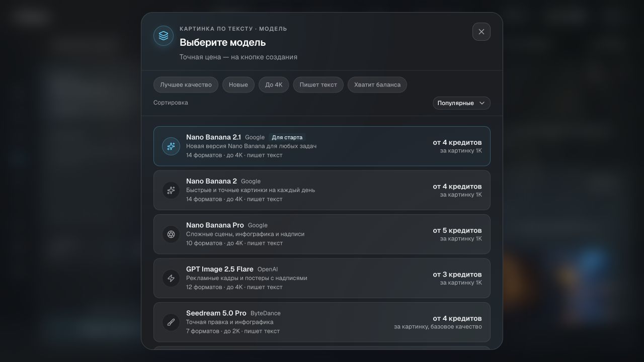Screen dimensions: 644x362
Task: Click the layers icon in the dialog header
Action: (x=164, y=36)
